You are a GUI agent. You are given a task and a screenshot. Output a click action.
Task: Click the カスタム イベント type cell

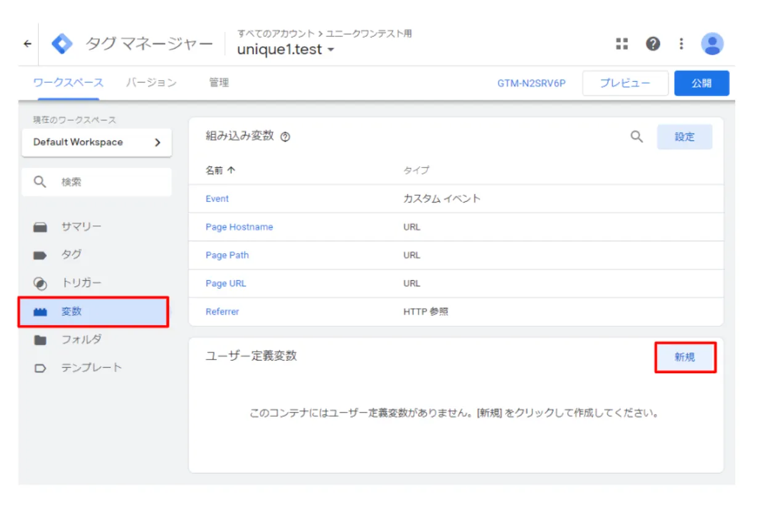[442, 199]
